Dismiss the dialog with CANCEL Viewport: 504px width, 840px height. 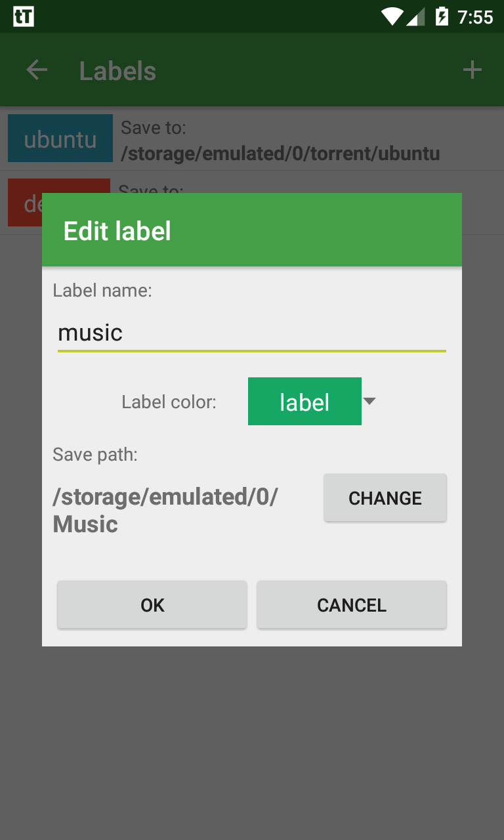352,604
